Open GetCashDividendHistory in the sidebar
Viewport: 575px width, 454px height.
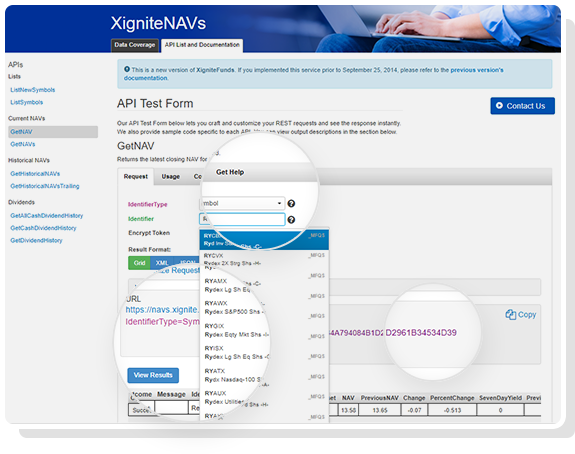[43, 228]
